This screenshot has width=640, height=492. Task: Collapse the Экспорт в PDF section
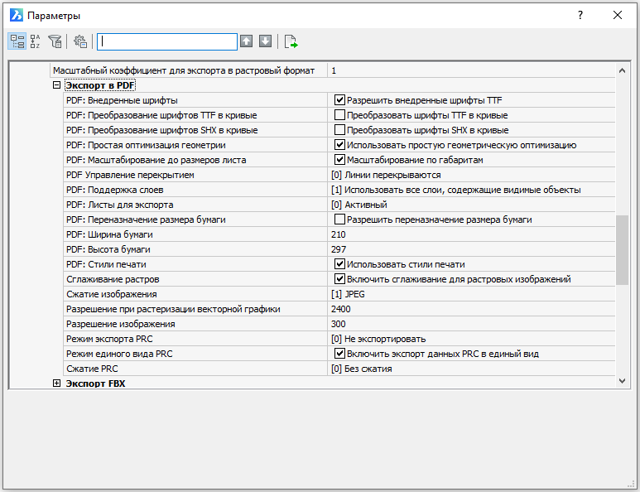click(57, 85)
